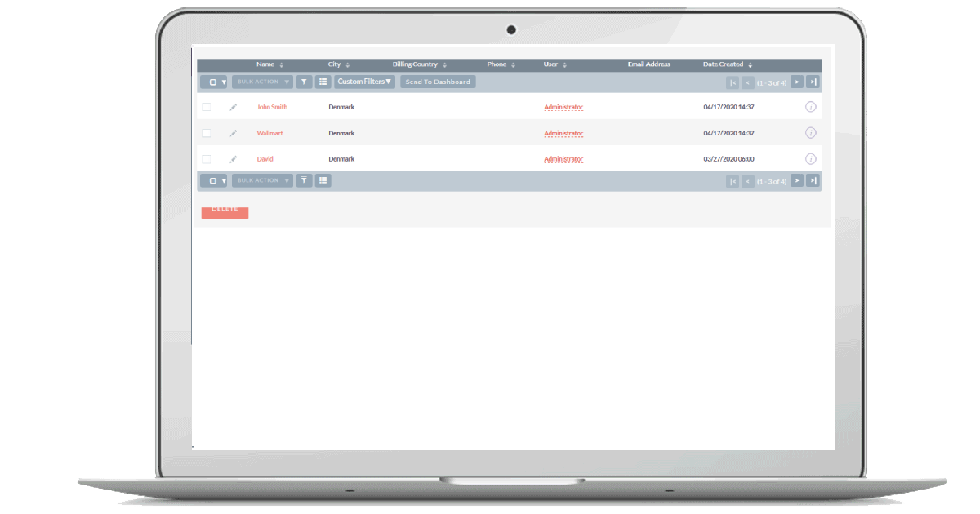Image resolution: width=980 pixels, height=514 pixels.
Task: Open Administrator user link in Wallmart row
Action: [563, 133]
